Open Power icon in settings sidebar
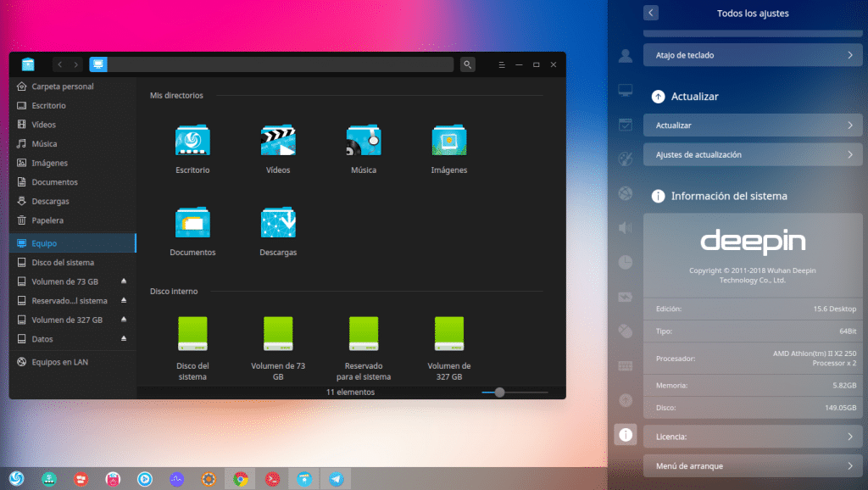Viewport: 868px width, 490px height. (x=626, y=298)
